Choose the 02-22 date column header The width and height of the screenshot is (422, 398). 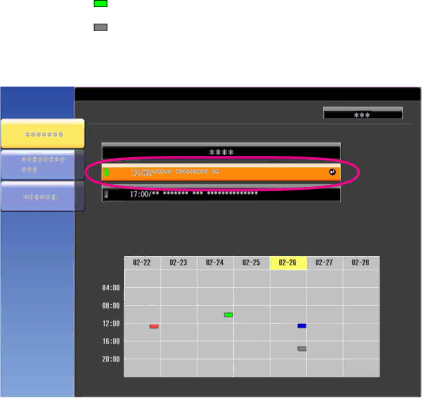142,263
